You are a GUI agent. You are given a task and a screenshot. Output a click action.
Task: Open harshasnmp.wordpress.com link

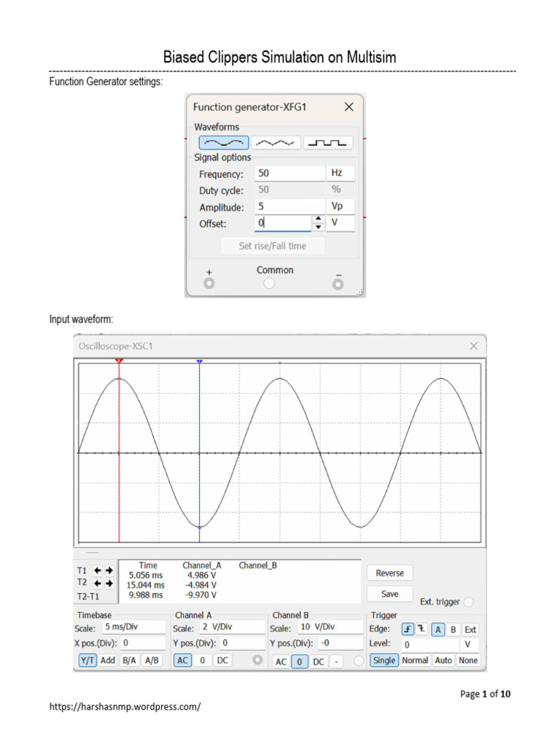pyautogui.click(x=125, y=706)
